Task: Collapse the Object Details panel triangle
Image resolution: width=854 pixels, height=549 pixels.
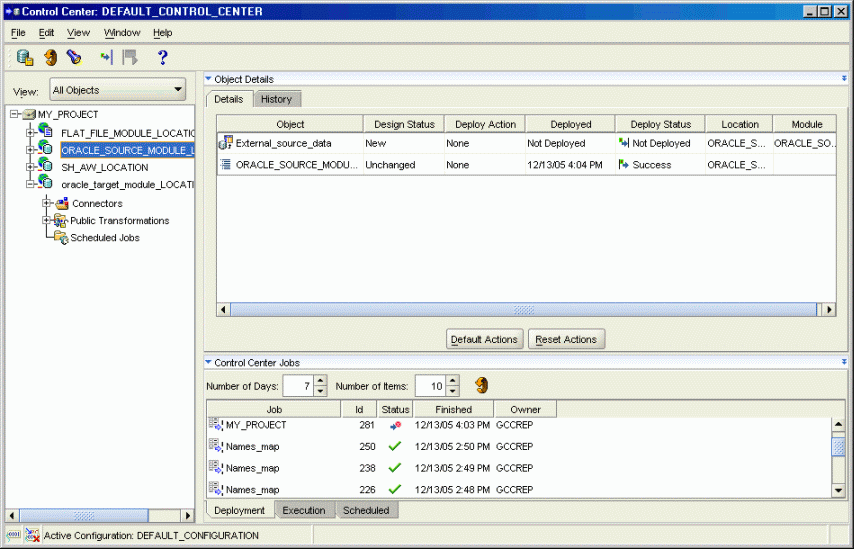Action: (208, 79)
